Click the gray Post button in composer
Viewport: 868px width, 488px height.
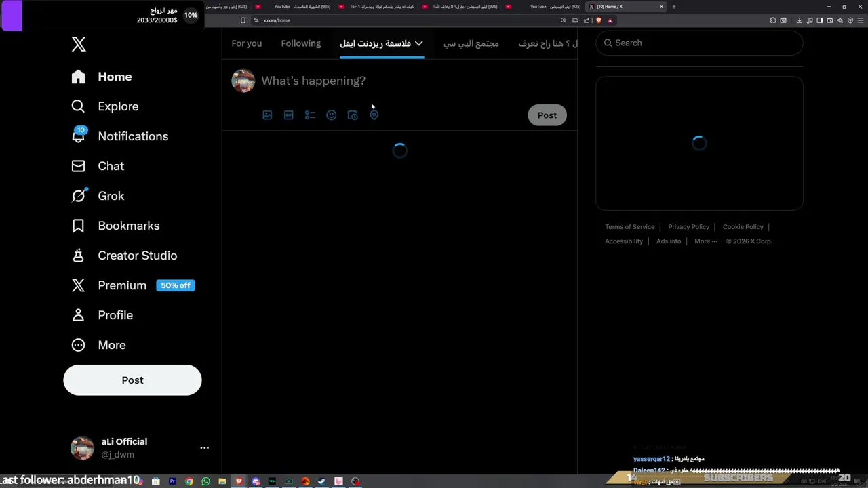(x=547, y=115)
